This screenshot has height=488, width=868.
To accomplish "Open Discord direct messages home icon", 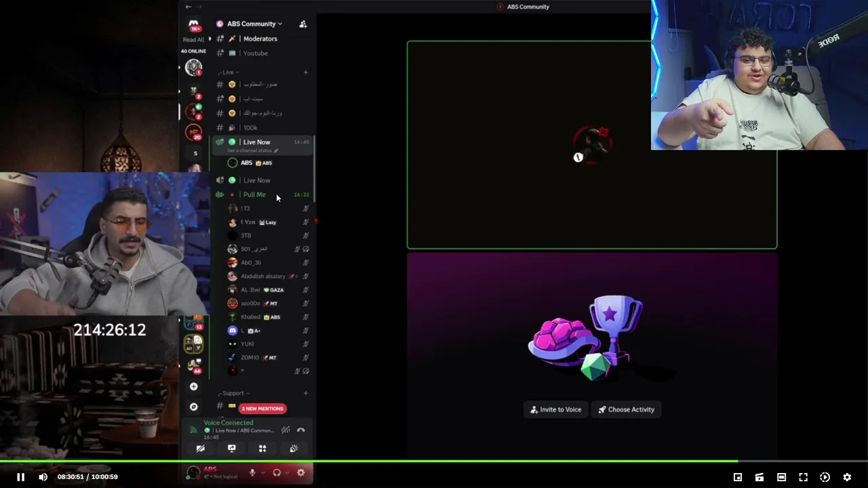I will [x=194, y=24].
